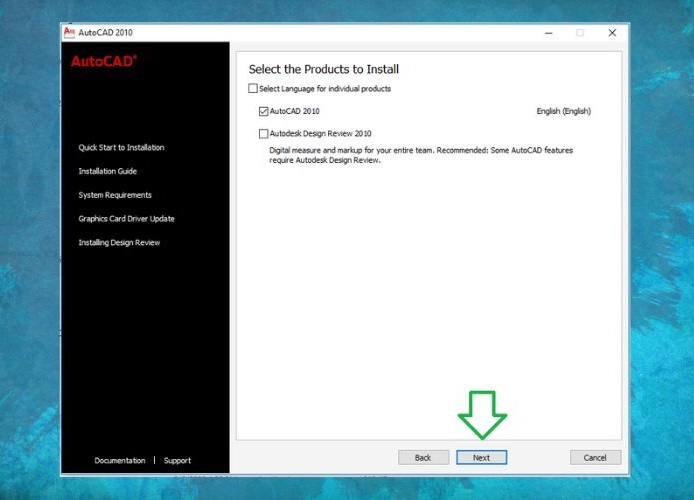Open the Installation Guide link
This screenshot has height=500, width=694.
(x=108, y=171)
